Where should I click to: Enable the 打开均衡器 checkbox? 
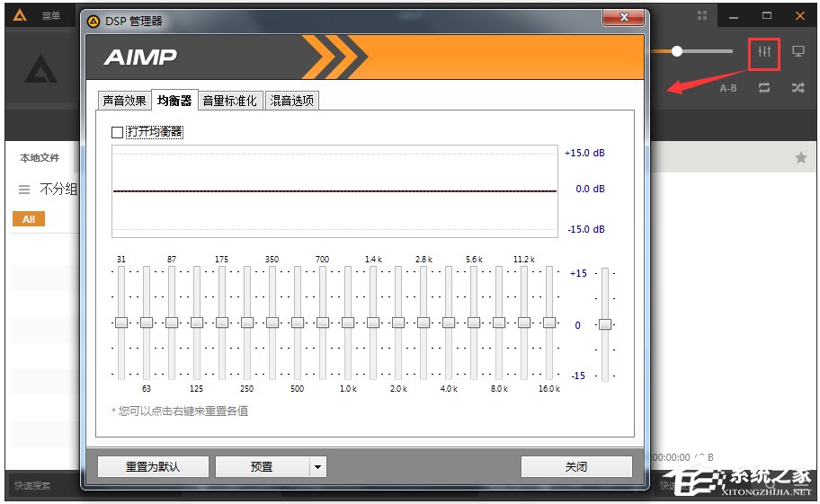117,132
